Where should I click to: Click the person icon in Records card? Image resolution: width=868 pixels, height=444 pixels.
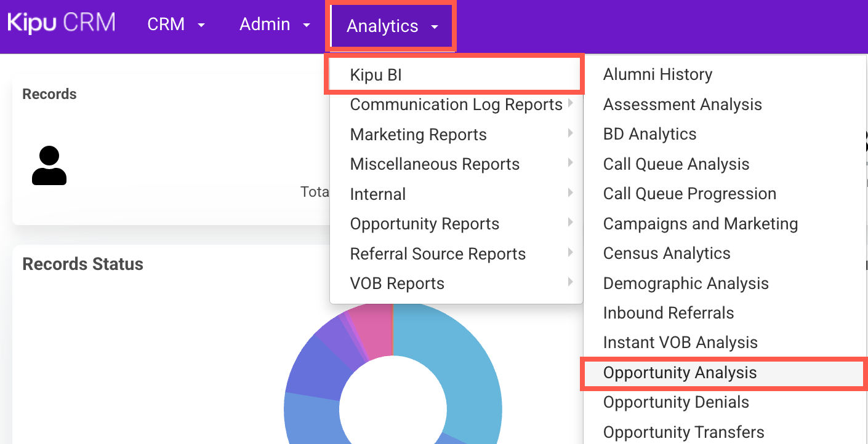click(x=49, y=165)
